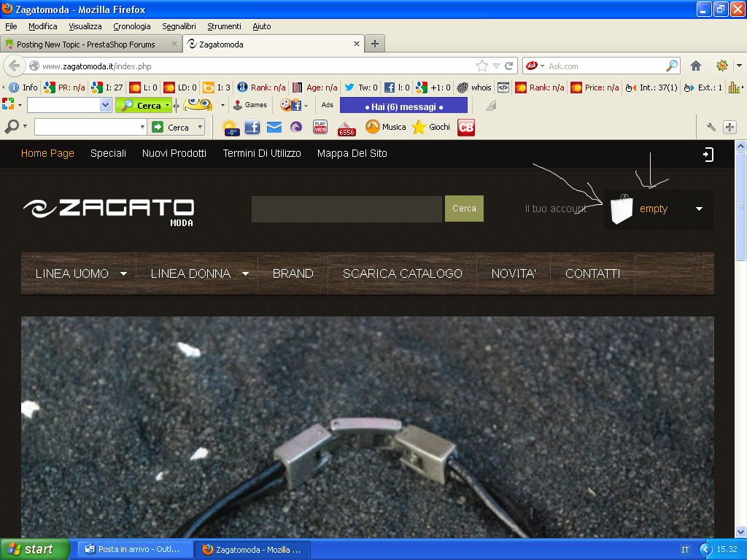Open the mail envelope toolbar icon

[x=274, y=127]
